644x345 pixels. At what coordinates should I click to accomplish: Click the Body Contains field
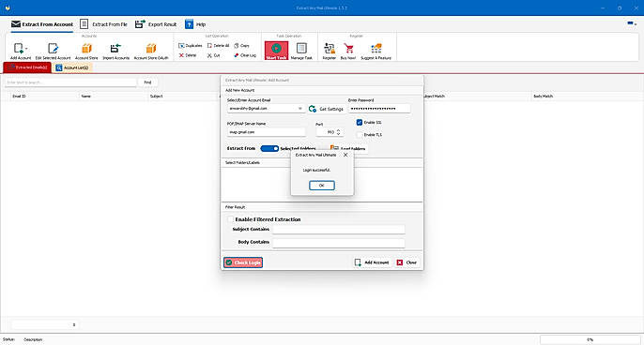(338, 243)
